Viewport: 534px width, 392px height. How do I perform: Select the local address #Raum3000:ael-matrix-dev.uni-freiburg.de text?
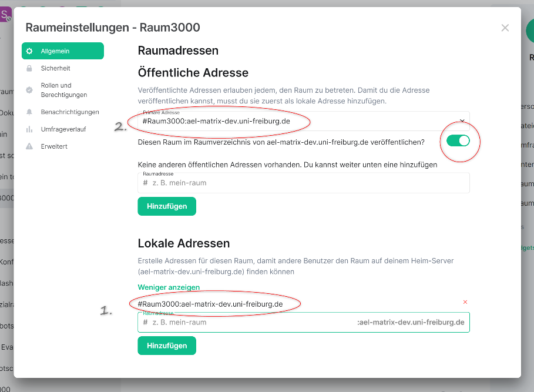coord(210,304)
